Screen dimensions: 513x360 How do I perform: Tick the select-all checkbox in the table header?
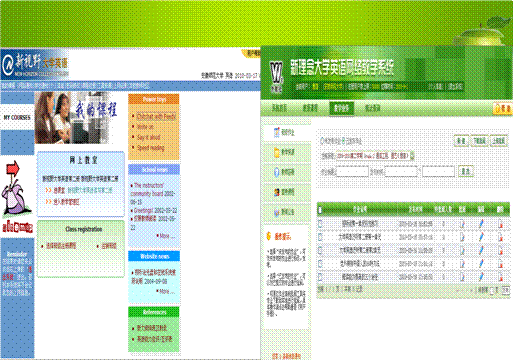pyautogui.click(x=320, y=210)
